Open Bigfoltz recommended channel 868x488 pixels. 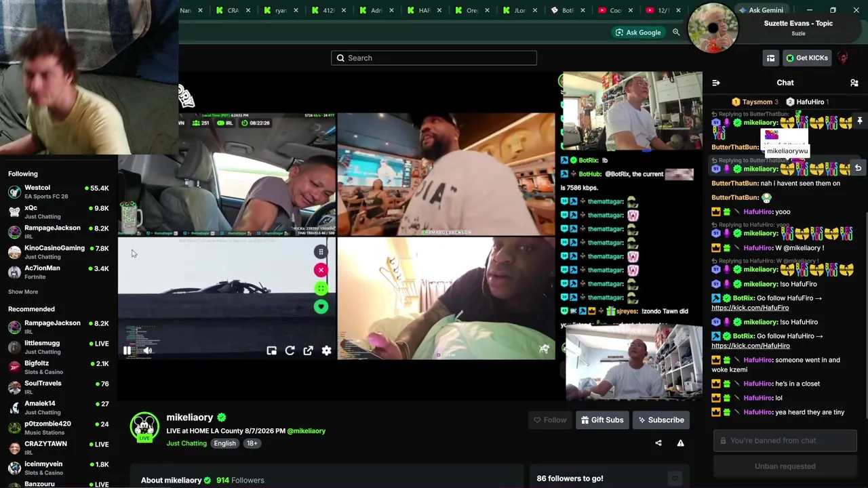coord(58,367)
